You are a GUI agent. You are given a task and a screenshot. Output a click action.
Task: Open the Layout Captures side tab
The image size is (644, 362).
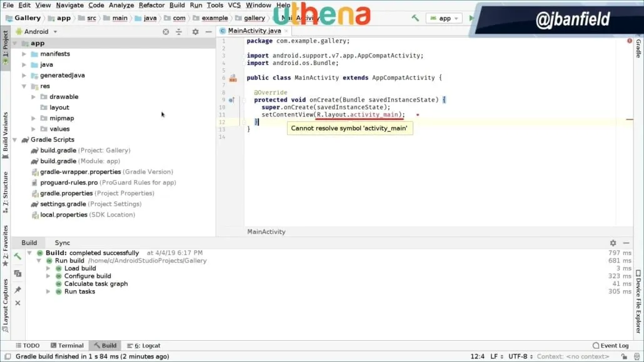[x=6, y=305]
